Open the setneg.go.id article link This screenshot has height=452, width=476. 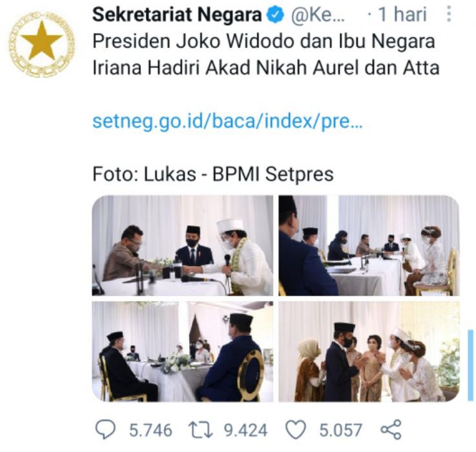[x=227, y=122]
